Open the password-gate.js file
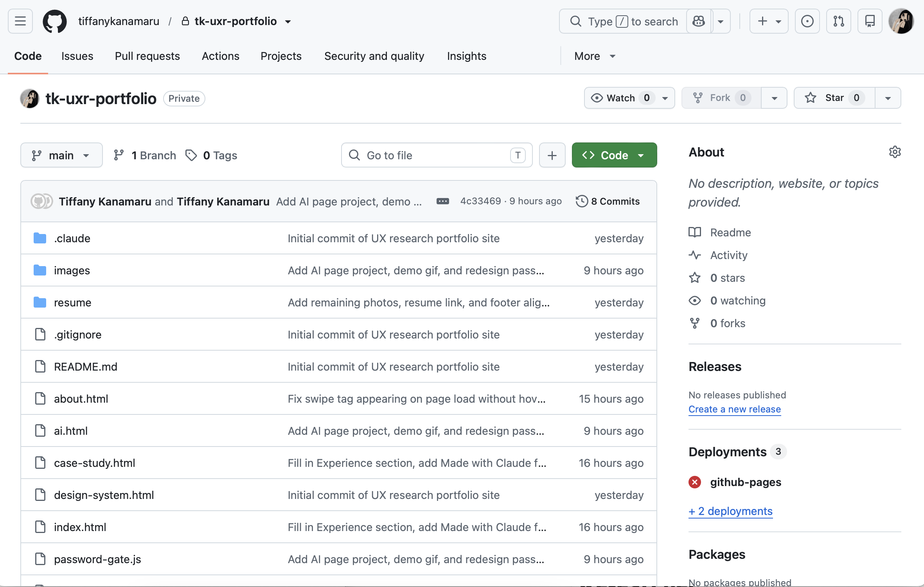The width and height of the screenshot is (924, 587). coord(97,559)
